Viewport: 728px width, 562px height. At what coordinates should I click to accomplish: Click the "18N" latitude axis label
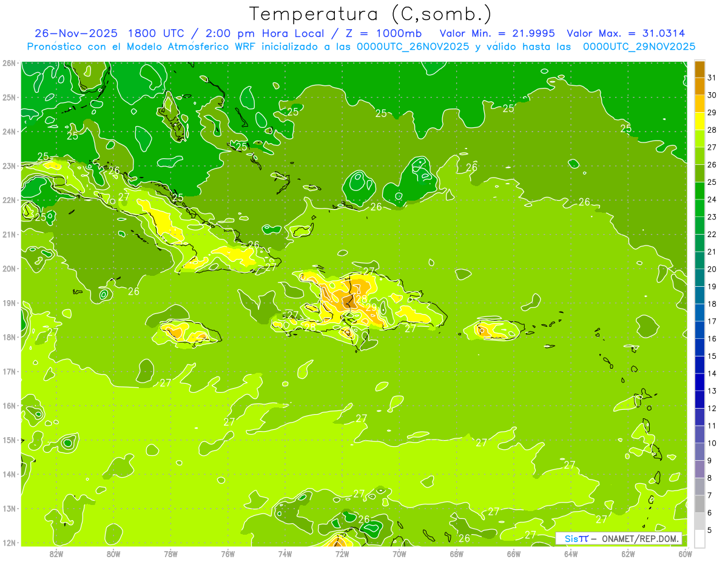(x=9, y=337)
